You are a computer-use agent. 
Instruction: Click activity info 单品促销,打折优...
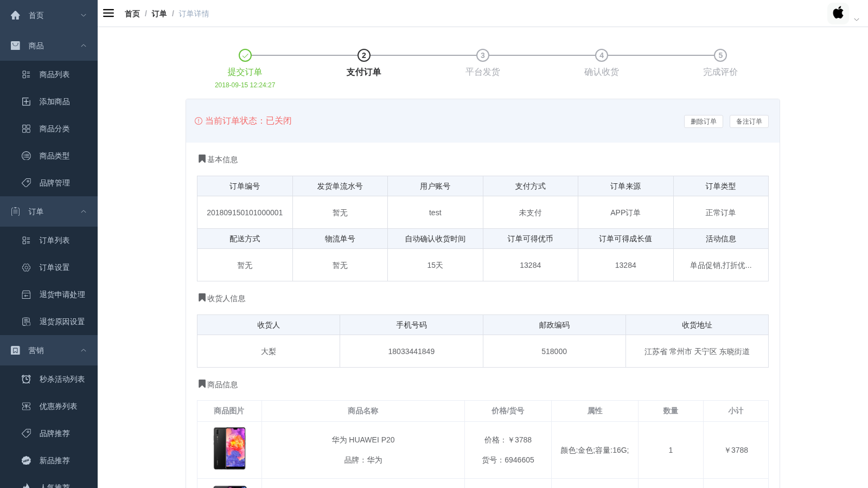(x=720, y=265)
